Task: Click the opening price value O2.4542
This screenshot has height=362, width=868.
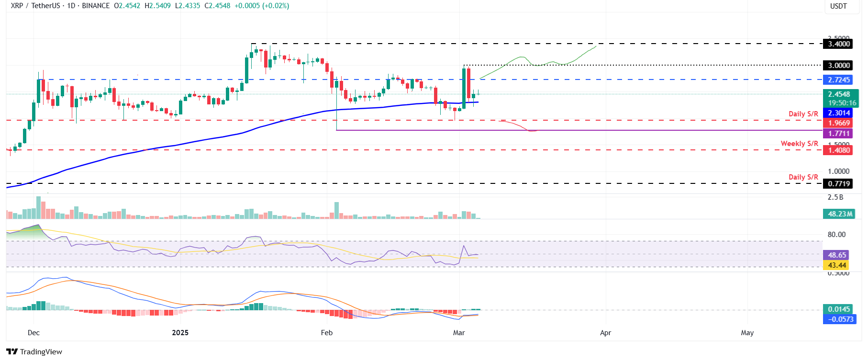Action: 127,6
